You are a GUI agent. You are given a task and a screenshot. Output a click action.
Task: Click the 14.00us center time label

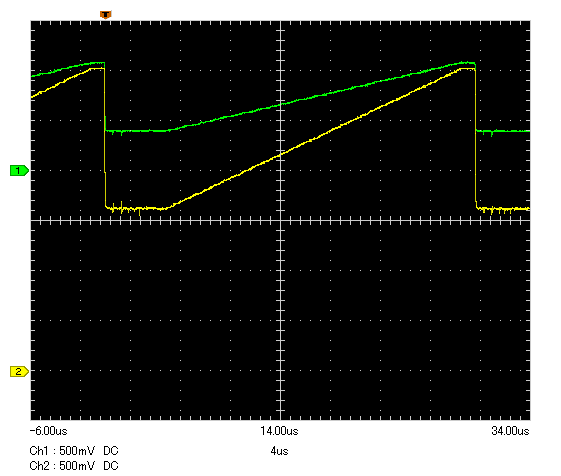click(x=279, y=431)
